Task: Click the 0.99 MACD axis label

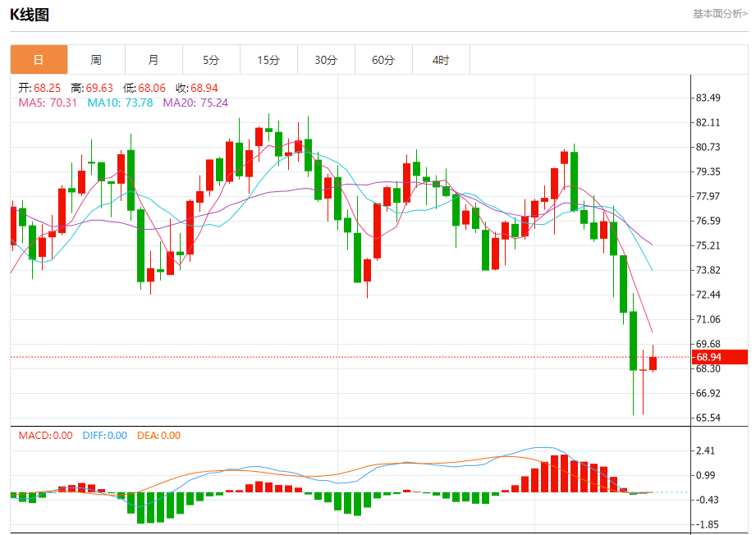Action: pyautogui.click(x=705, y=475)
